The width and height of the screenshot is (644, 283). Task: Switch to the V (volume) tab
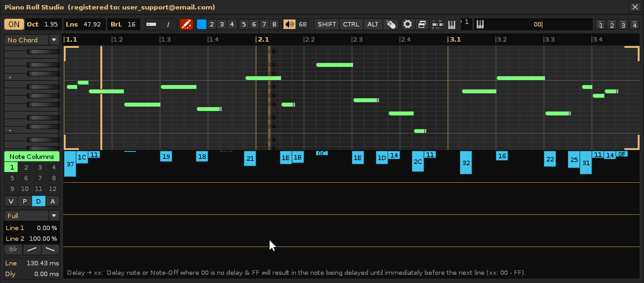[11, 201]
